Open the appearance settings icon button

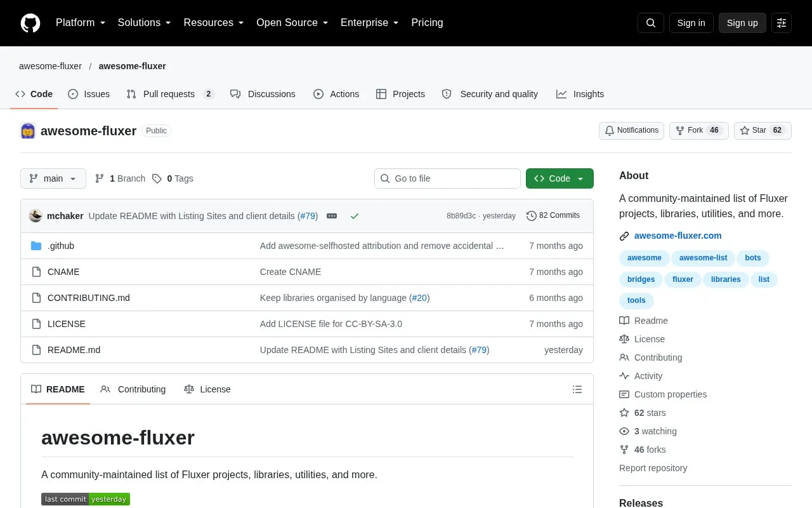(x=782, y=23)
